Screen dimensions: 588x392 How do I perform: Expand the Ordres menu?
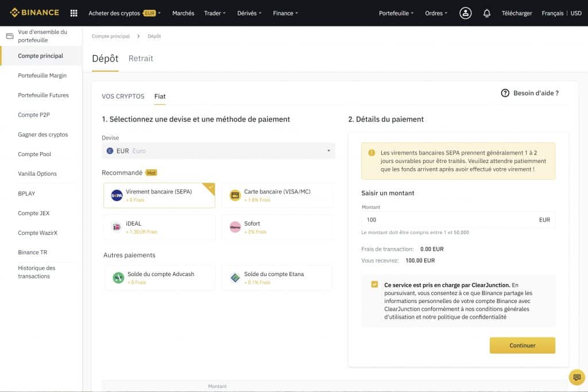tap(436, 13)
